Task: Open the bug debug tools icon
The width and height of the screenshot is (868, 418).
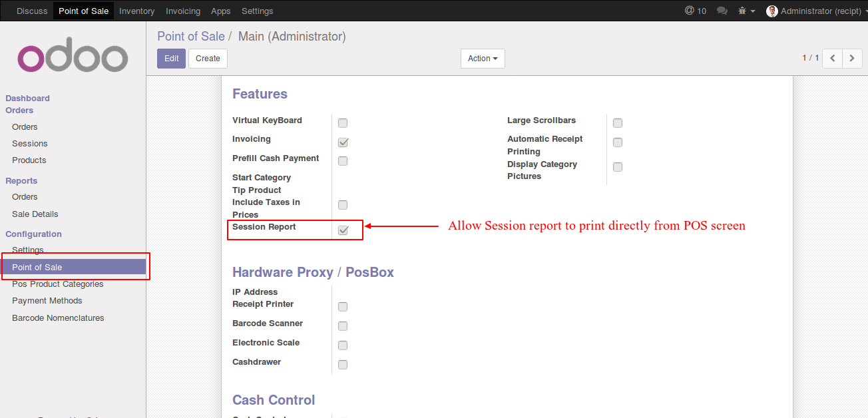Action: click(x=742, y=11)
